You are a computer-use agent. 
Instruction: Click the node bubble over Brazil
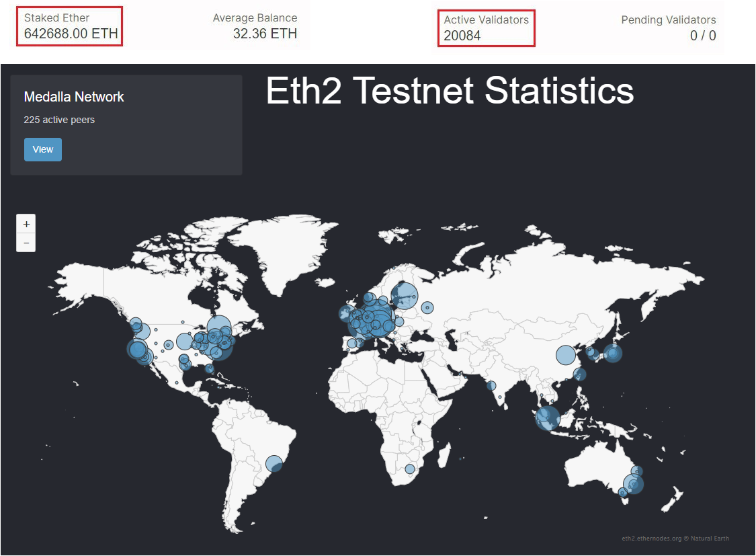click(x=274, y=464)
